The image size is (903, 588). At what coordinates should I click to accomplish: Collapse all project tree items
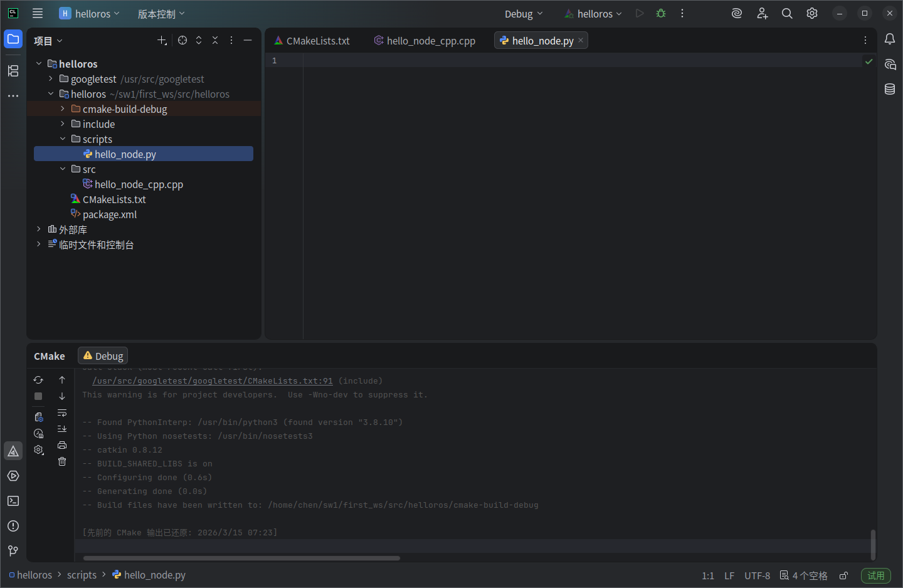pyautogui.click(x=215, y=40)
